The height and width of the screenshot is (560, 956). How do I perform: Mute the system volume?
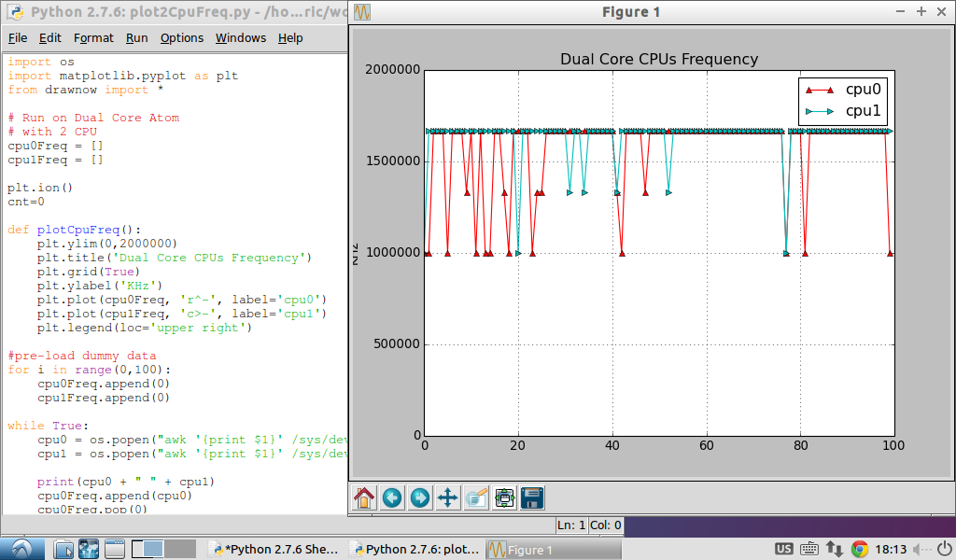tap(920, 549)
